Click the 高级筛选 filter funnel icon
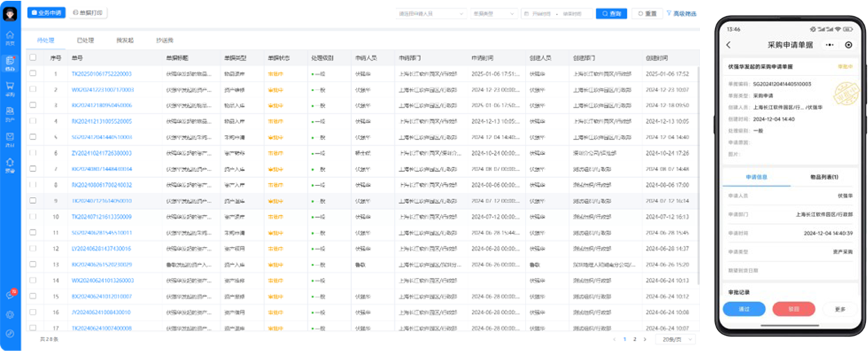 [669, 13]
